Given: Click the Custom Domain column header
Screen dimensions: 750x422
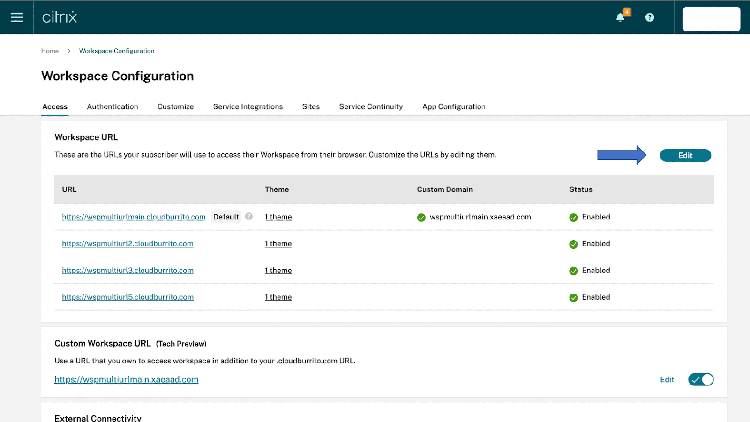Looking at the screenshot, I should 445,189.
